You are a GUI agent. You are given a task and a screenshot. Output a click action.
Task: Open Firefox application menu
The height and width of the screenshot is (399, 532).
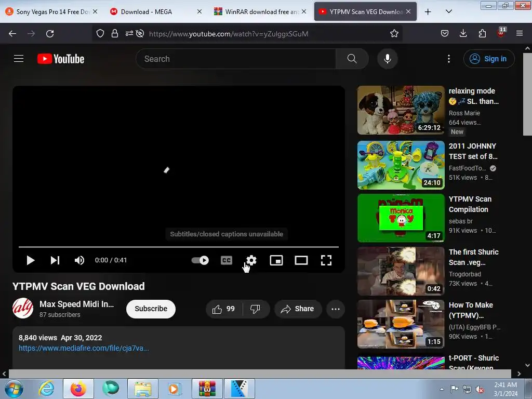[x=520, y=34]
